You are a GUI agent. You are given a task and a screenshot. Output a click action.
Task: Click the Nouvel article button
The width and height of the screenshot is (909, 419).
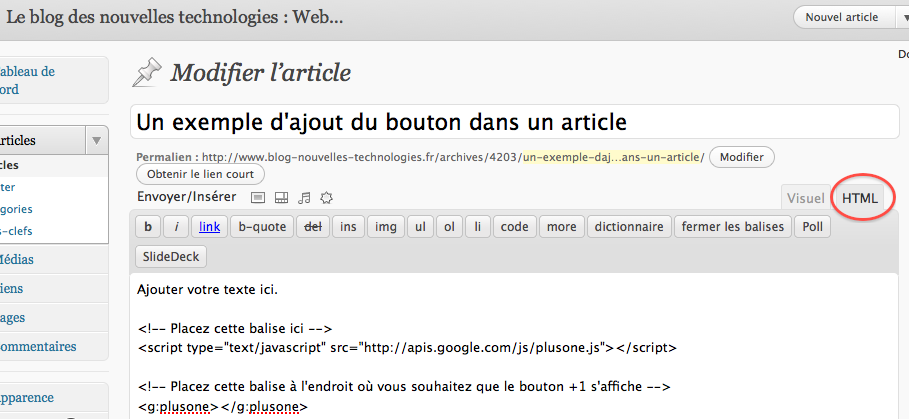[841, 17]
